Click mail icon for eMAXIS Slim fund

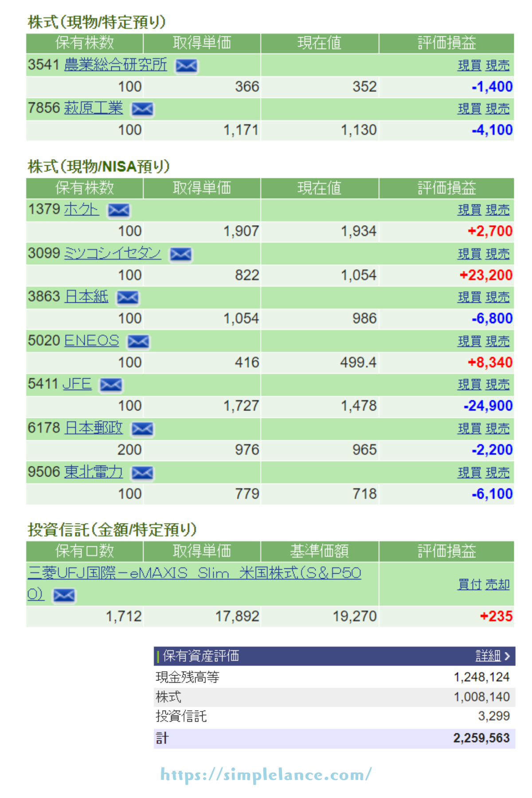coord(64,595)
